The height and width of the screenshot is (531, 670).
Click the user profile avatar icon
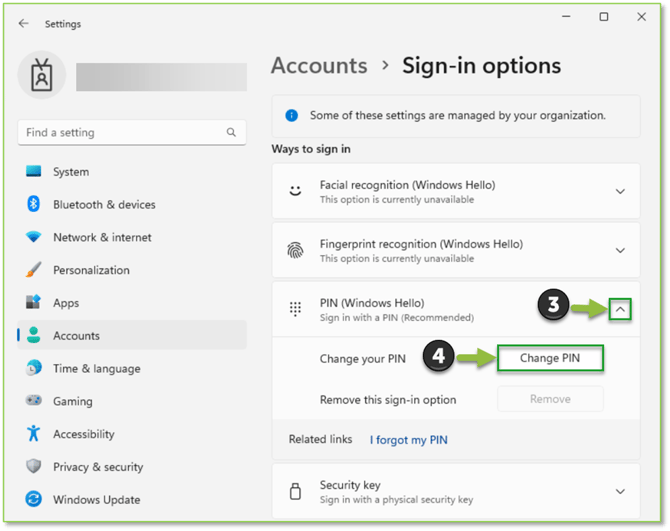coord(42,76)
